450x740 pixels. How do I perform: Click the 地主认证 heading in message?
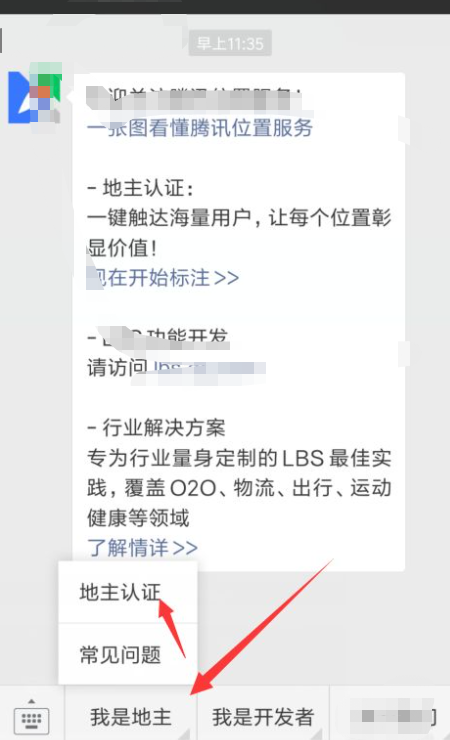(141, 188)
